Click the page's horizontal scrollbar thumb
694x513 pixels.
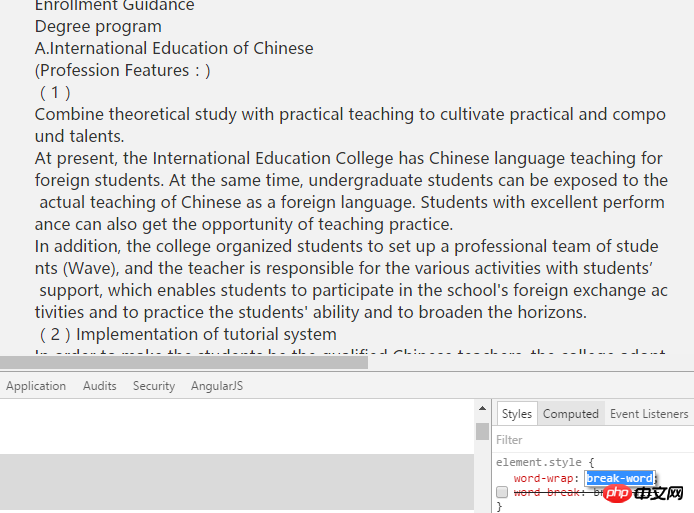point(184,363)
